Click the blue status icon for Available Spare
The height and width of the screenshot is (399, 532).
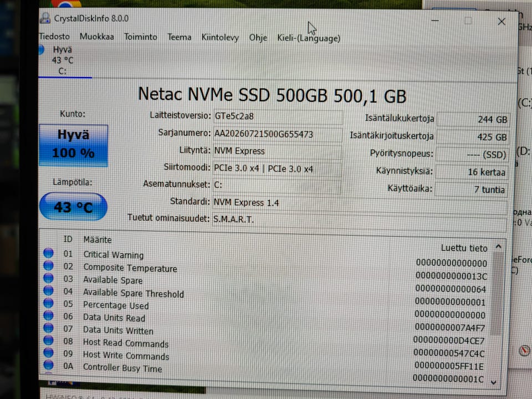49,278
